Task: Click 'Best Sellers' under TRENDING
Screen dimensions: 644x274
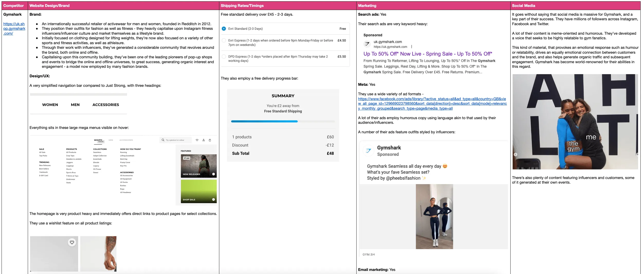Action: [44, 169]
